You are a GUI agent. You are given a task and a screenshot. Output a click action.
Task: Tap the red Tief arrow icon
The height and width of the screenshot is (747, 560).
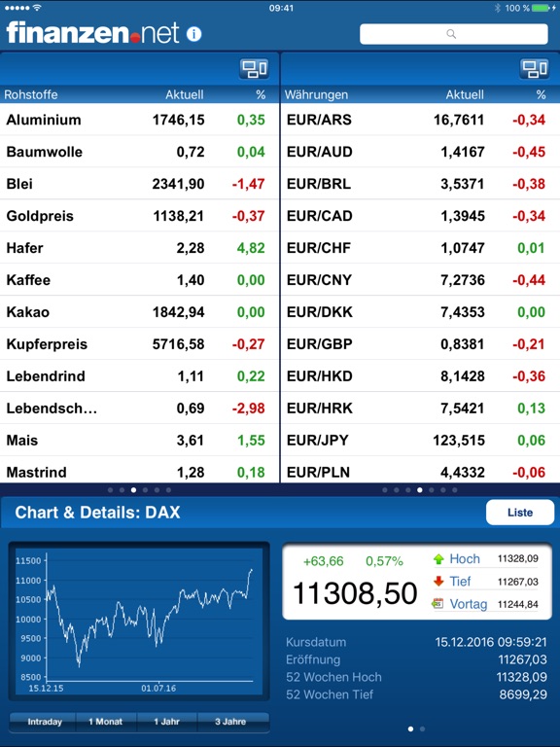coord(438,582)
